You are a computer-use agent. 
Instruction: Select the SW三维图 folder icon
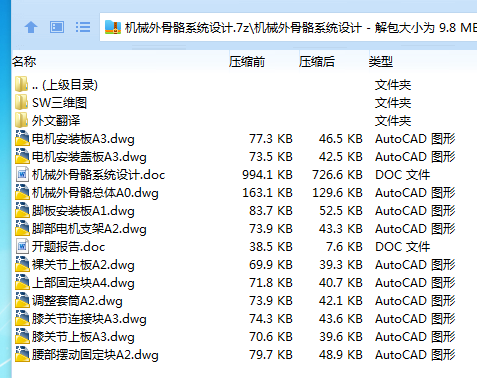(22, 102)
